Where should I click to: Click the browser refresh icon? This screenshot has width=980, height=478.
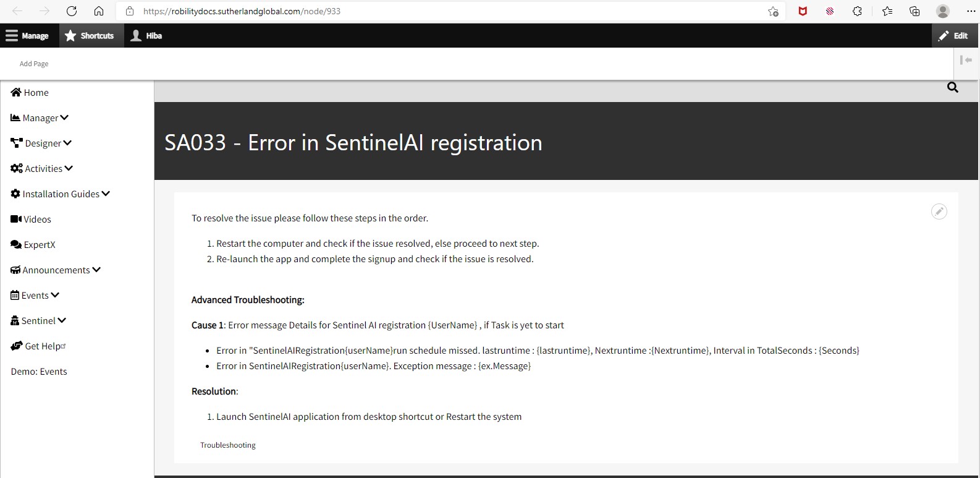[72, 11]
